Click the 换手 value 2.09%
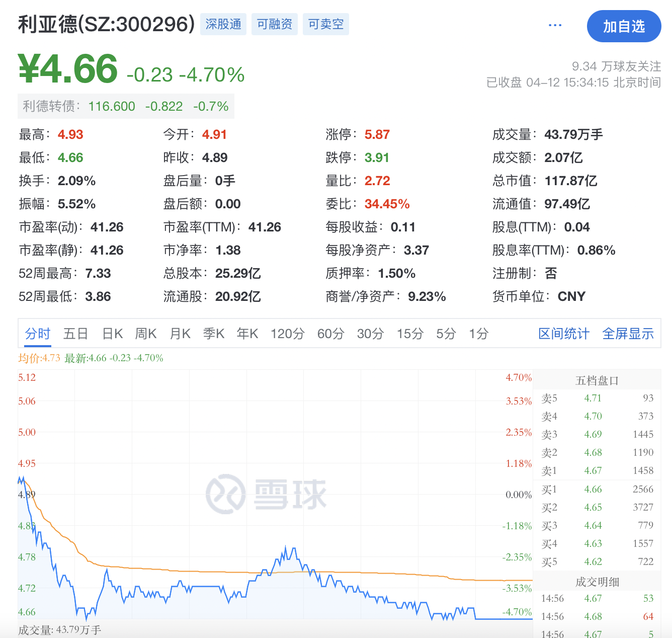 77,181
